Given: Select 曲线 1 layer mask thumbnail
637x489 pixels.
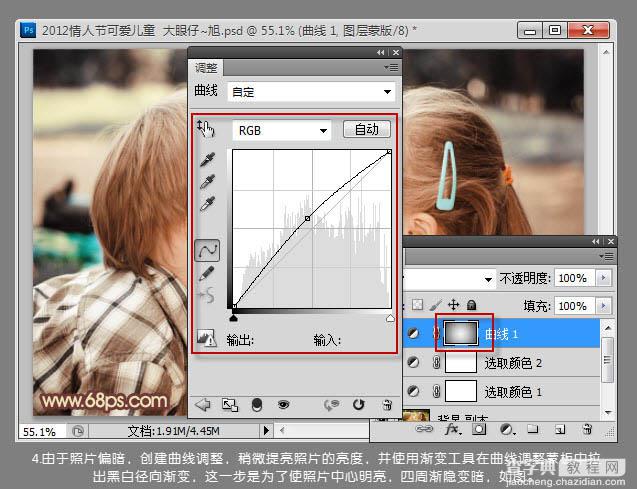Looking at the screenshot, I should coord(461,333).
